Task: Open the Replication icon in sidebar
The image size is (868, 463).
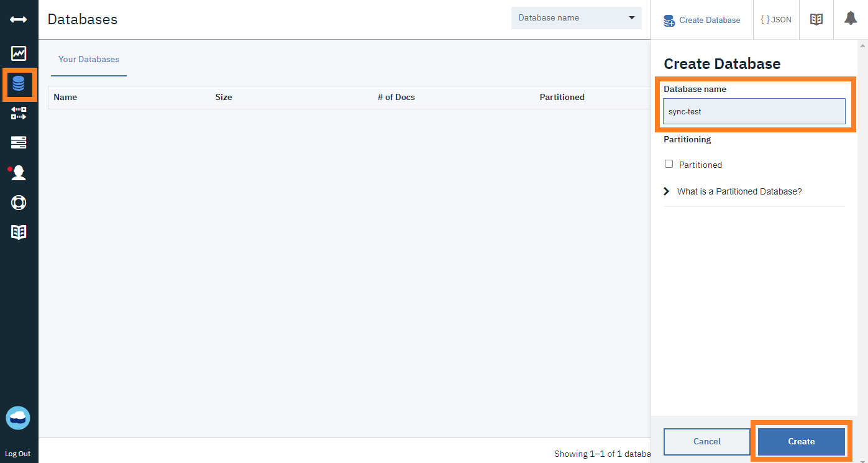Action: pos(19,113)
